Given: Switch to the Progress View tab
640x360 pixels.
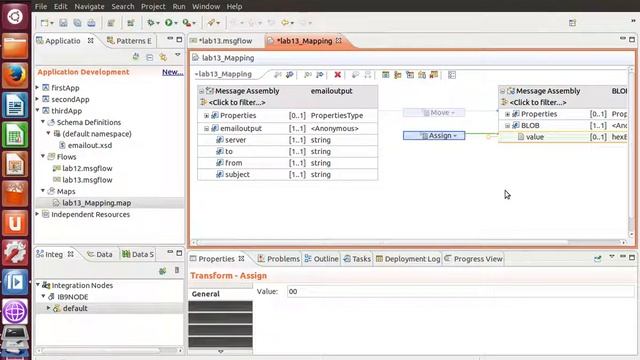Looking at the screenshot, I should coord(473,259).
